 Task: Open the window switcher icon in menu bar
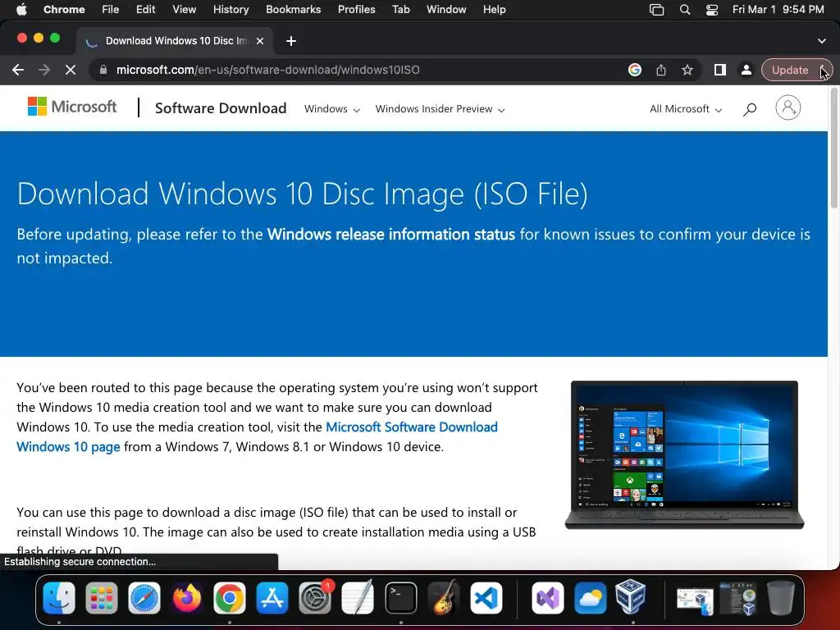point(657,10)
